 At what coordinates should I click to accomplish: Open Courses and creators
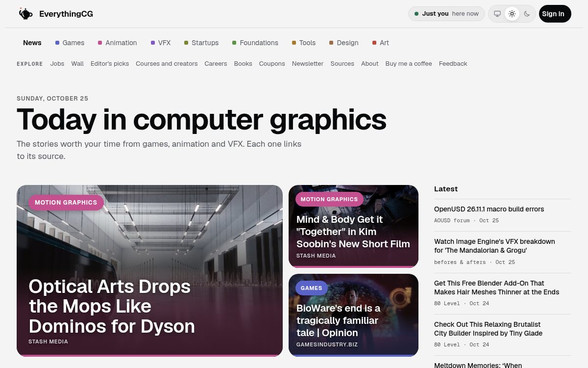(x=167, y=64)
